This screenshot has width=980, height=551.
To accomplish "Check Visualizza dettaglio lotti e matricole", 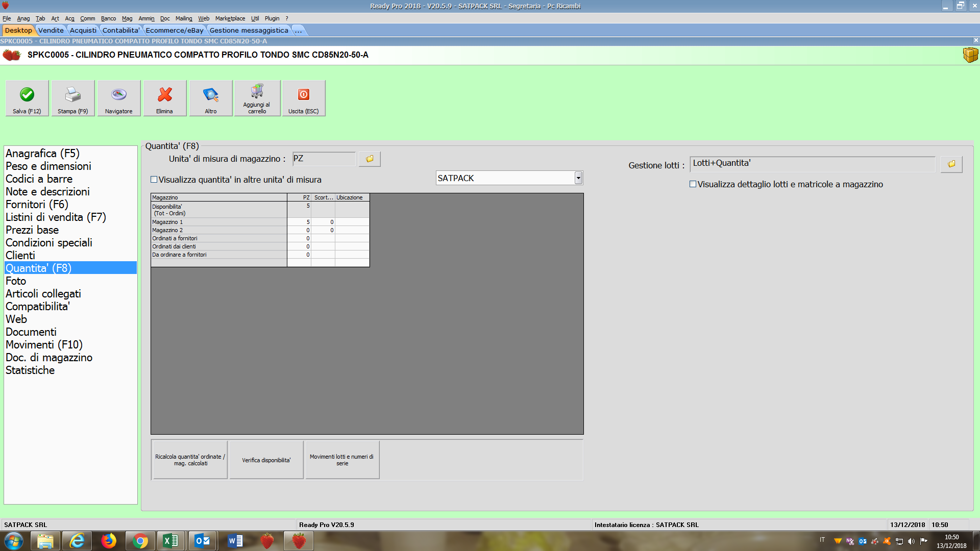I will pos(693,184).
